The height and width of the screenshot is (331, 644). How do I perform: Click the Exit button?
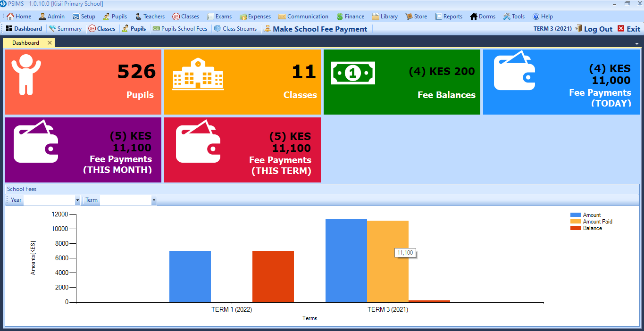click(629, 29)
